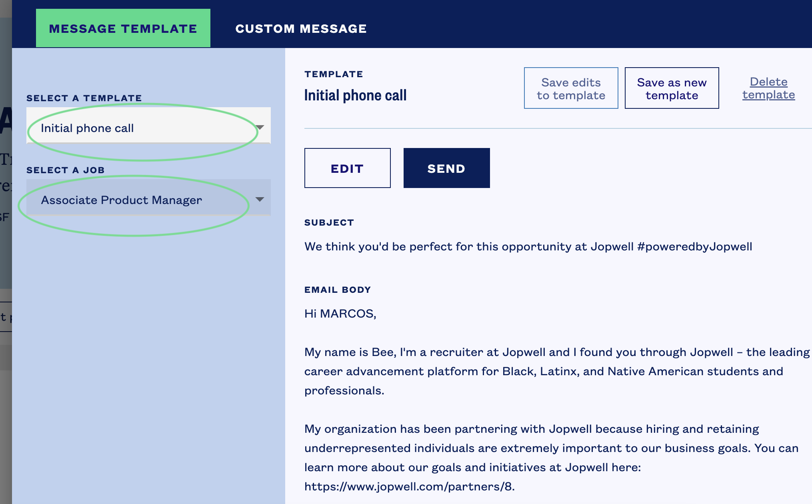
Task: Click the SELECT A JOB label
Action: click(66, 170)
